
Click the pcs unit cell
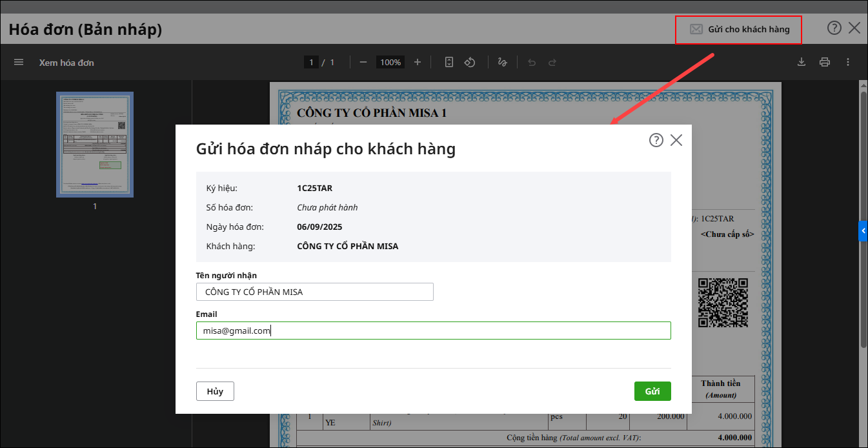(556, 416)
